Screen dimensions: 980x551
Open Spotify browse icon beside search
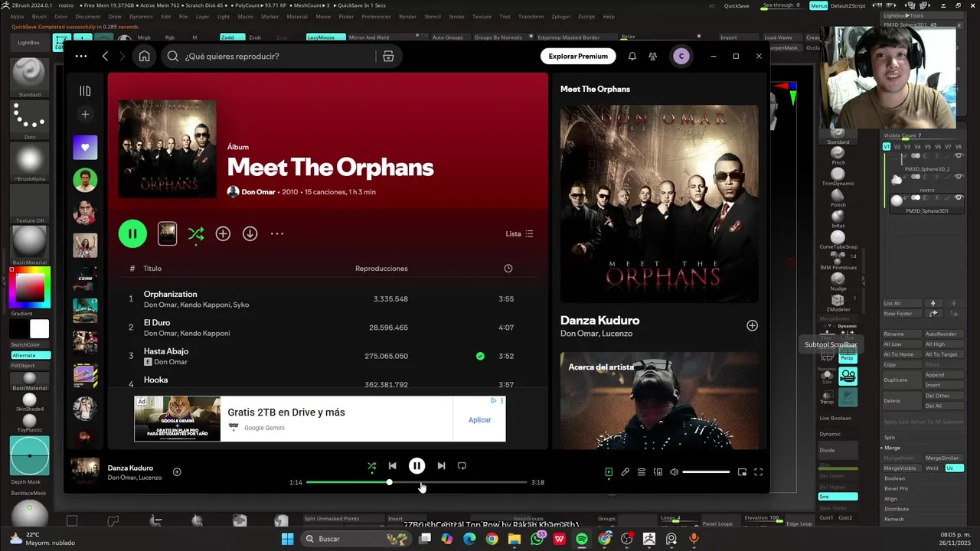(x=388, y=56)
